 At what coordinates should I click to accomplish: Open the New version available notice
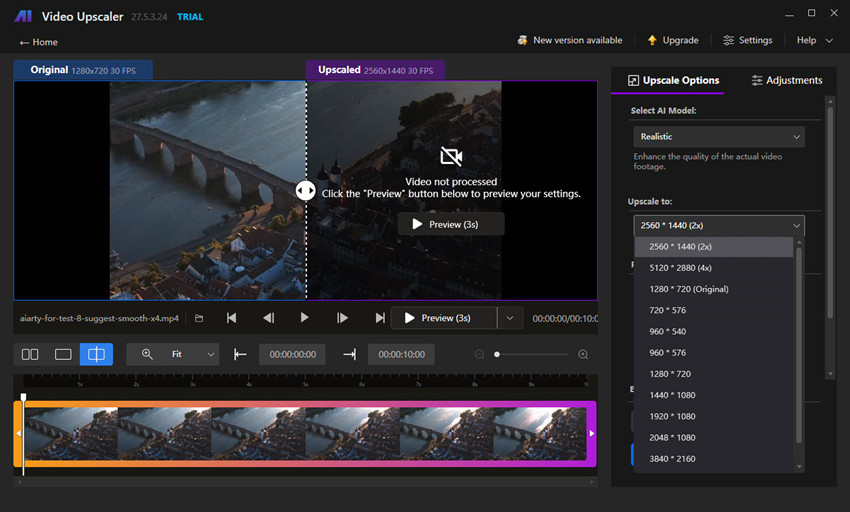pos(570,40)
